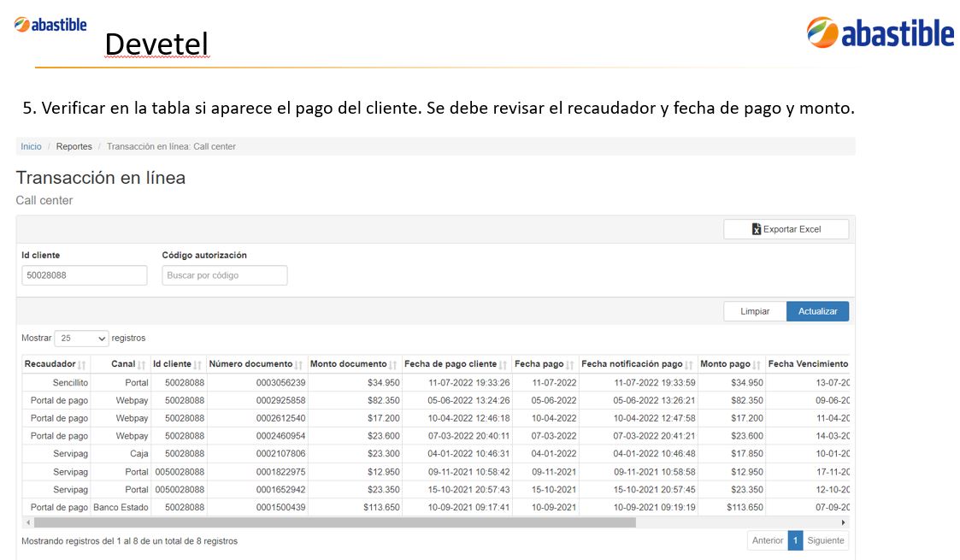Click the Siguiente pagination button
This screenshot has width=960, height=560.
pyautogui.click(x=825, y=540)
